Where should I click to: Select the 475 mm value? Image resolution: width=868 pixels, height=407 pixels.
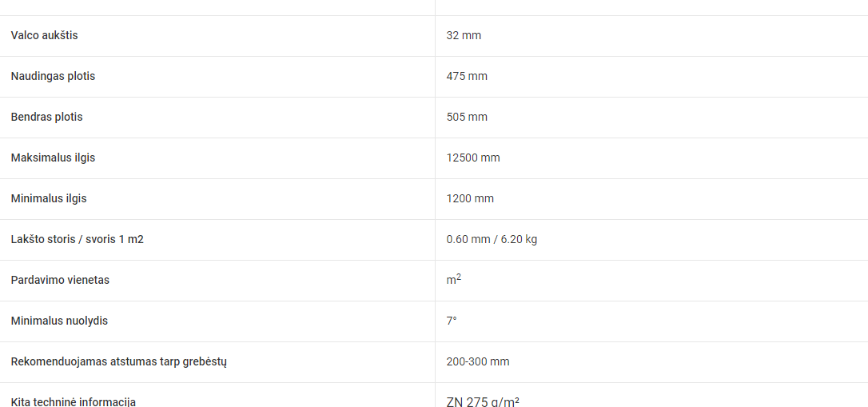point(467,76)
